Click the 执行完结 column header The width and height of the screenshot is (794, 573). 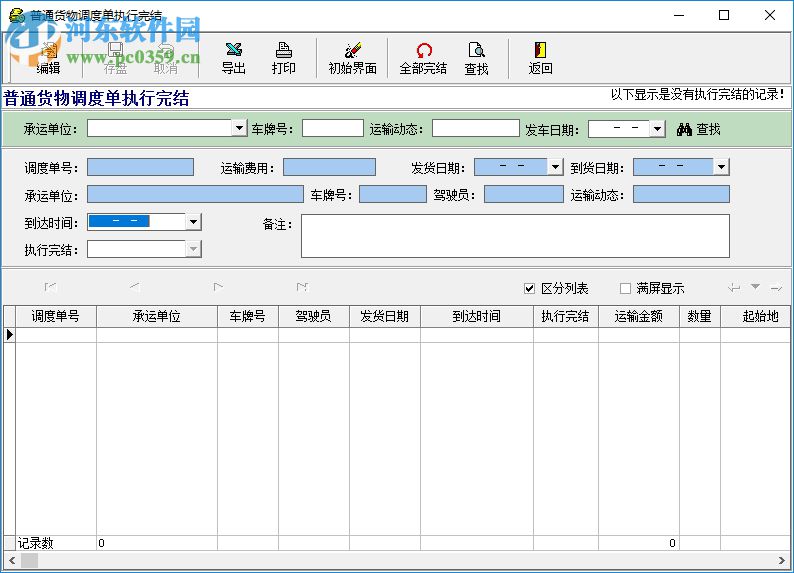566,316
